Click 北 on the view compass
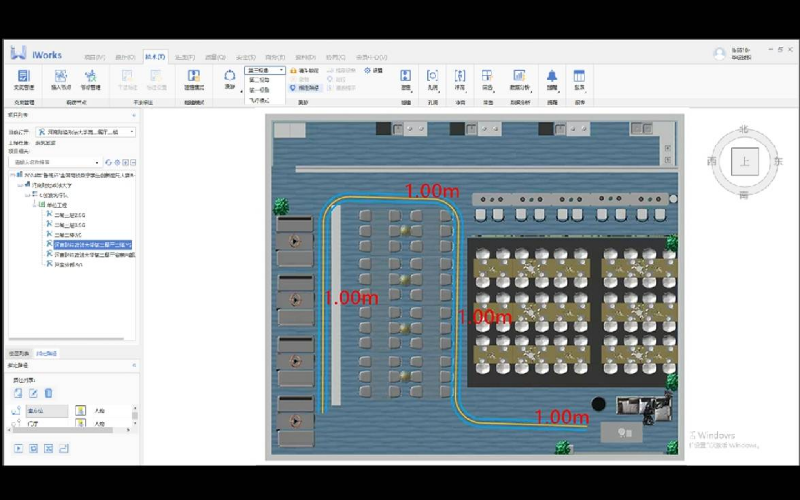 [x=744, y=130]
